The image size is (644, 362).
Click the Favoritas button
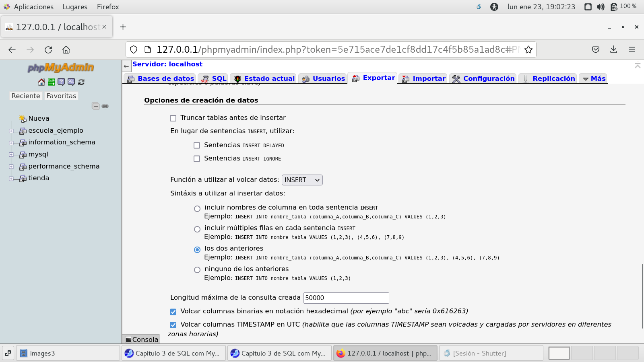(x=61, y=96)
